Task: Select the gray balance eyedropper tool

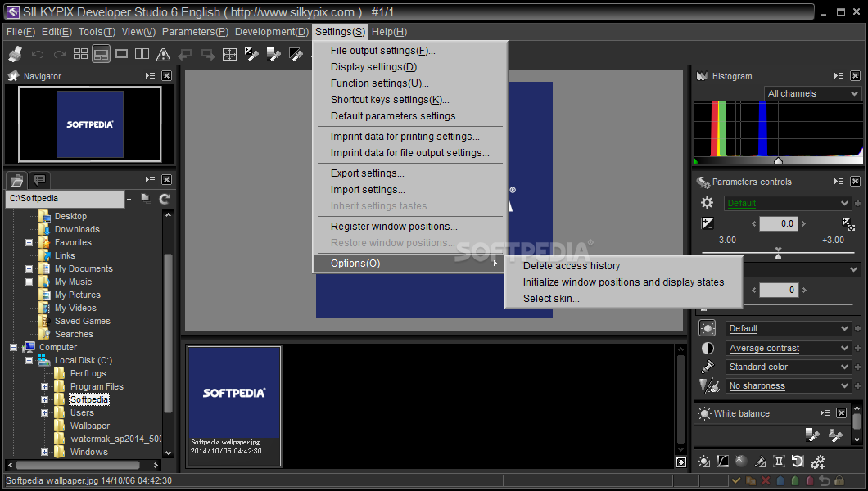Action: [x=274, y=54]
